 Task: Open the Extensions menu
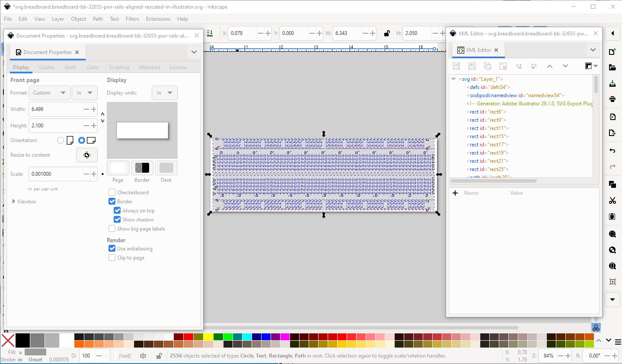158,19
